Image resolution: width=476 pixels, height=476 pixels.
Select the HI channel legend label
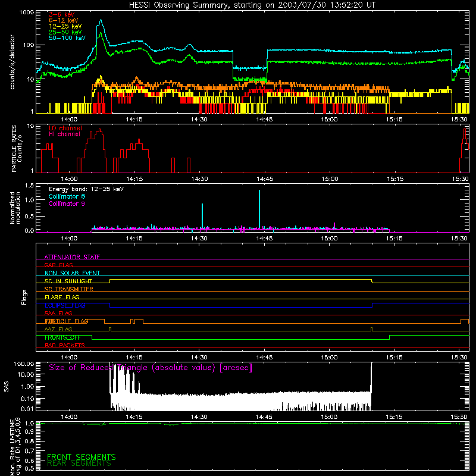[64, 134]
